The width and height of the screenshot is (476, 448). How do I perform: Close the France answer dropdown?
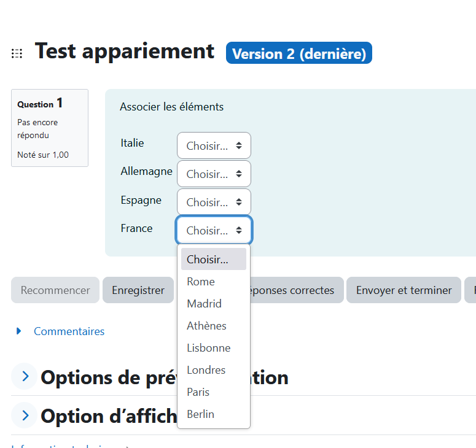coord(214,230)
